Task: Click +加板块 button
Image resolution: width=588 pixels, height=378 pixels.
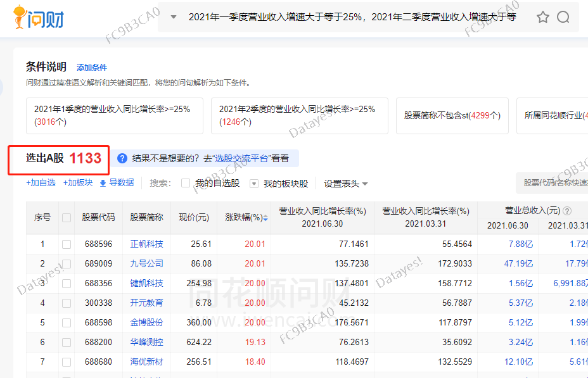Action: click(x=78, y=183)
